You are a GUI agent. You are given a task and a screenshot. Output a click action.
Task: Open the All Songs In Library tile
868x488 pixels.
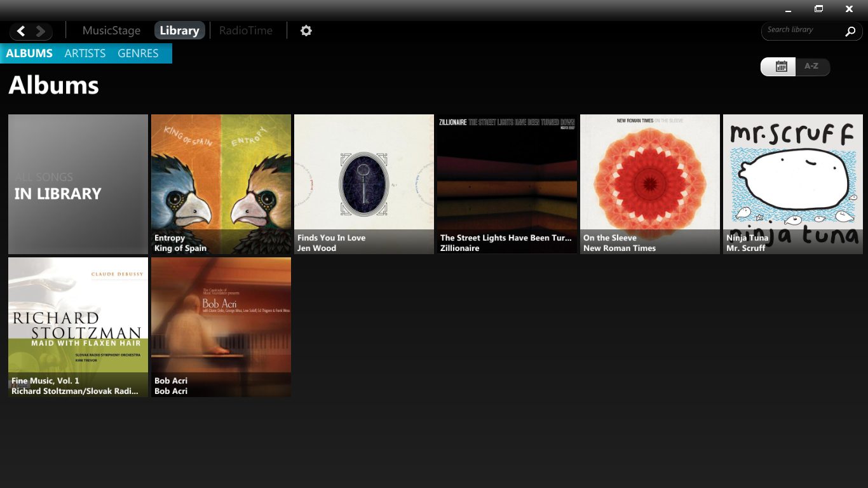click(78, 184)
